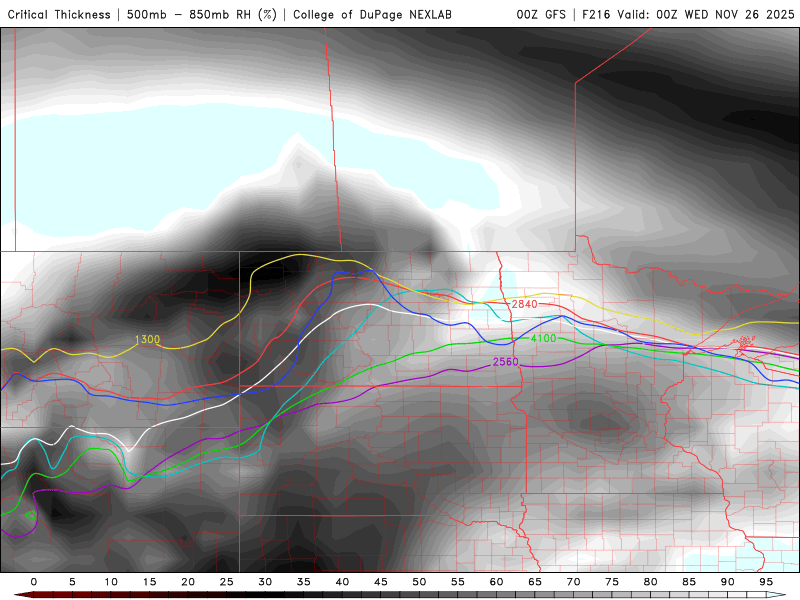Click the "College of DuPage NEXLAB" text

pos(372,15)
